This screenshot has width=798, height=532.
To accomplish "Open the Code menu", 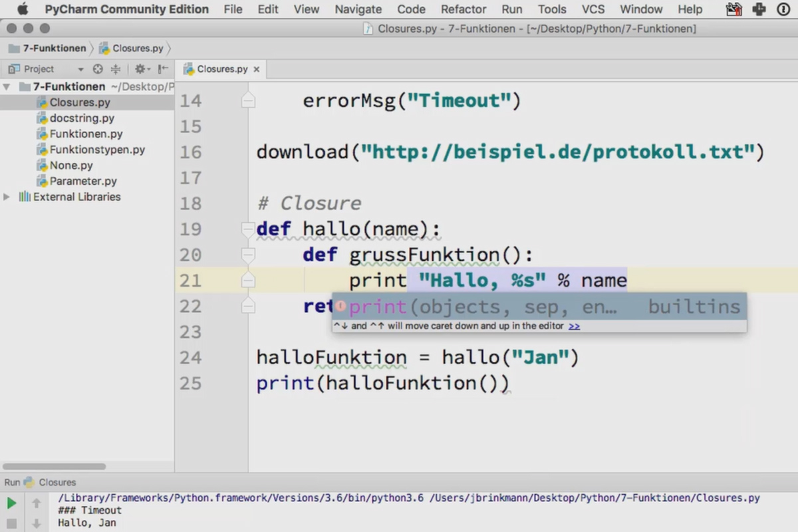I will coord(412,9).
